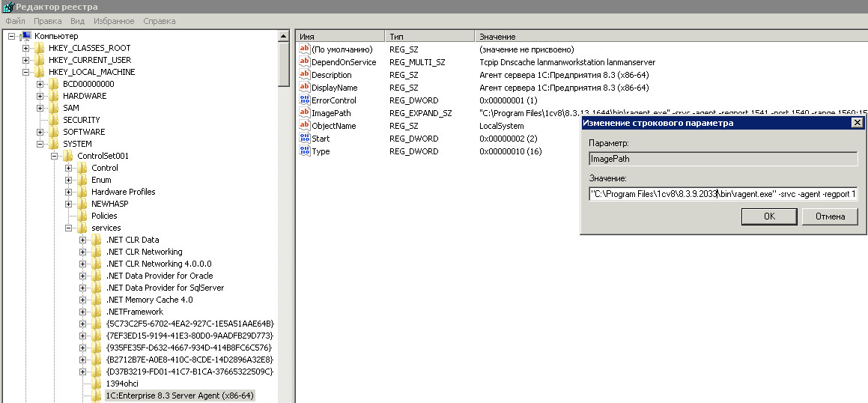Expand the Control subkey
The image size is (868, 403).
click(x=68, y=168)
